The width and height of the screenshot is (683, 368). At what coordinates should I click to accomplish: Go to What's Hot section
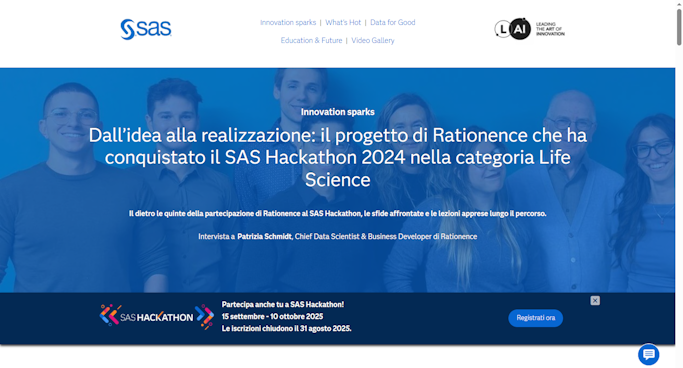tap(343, 22)
